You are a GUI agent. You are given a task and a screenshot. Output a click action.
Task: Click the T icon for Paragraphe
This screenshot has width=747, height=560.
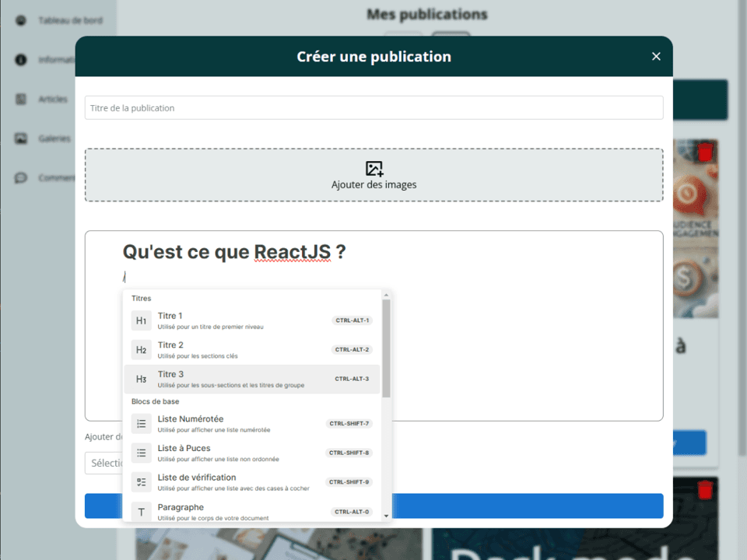click(141, 512)
